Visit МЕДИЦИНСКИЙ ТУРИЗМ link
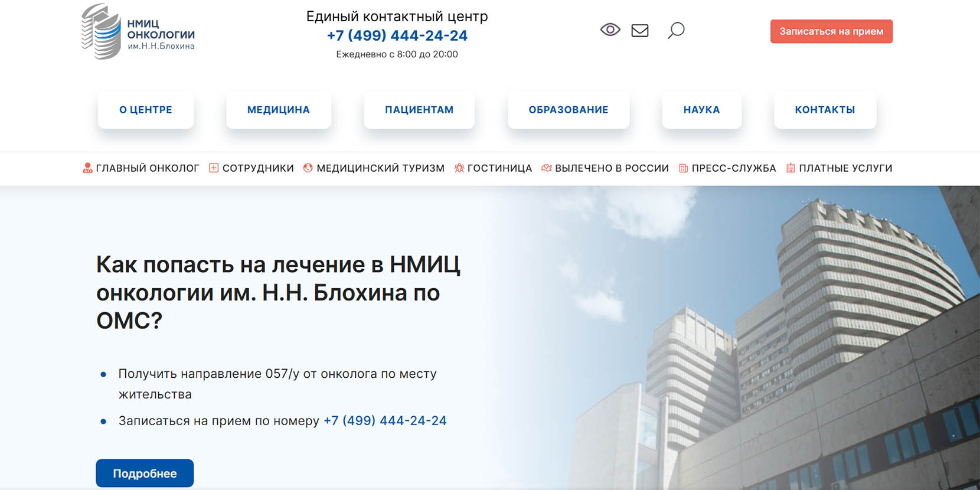This screenshot has width=980, height=490. point(381,168)
